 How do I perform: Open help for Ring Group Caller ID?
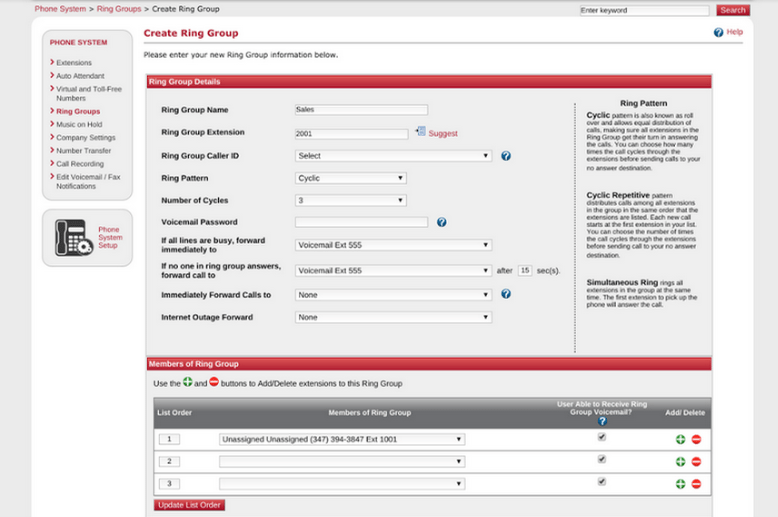click(506, 156)
